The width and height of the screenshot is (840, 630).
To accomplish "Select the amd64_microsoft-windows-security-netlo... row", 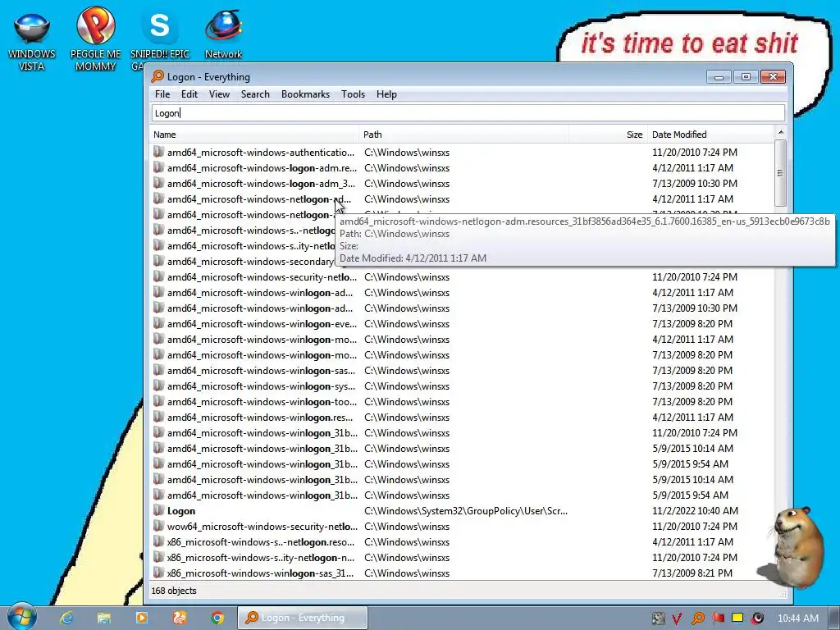I will (462, 277).
